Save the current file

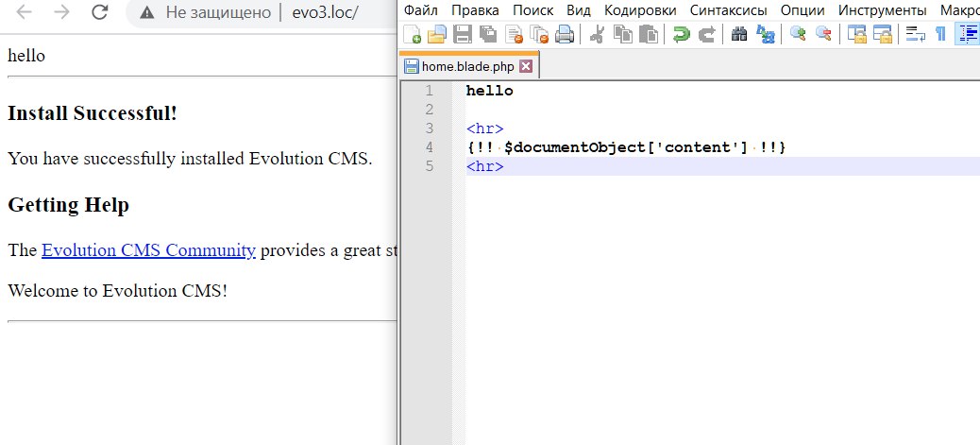[463, 34]
